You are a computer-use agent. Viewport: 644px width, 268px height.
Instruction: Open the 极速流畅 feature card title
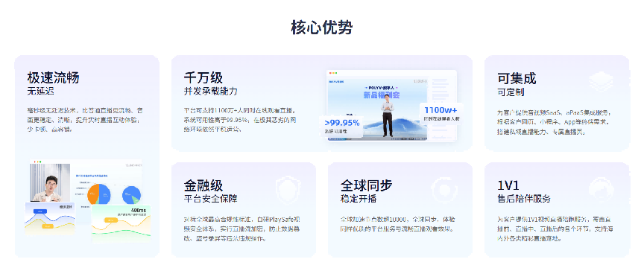(54, 77)
